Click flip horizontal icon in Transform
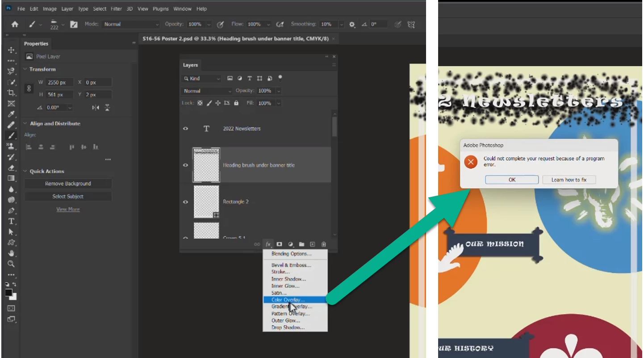This screenshot has height=358, width=644. [x=96, y=108]
